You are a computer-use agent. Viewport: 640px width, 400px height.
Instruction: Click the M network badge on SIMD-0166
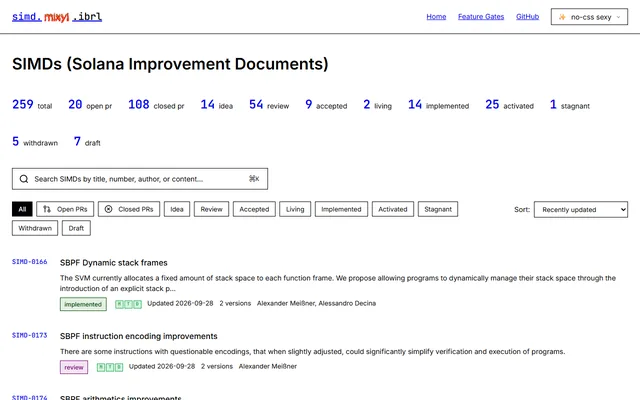pyautogui.click(x=119, y=304)
